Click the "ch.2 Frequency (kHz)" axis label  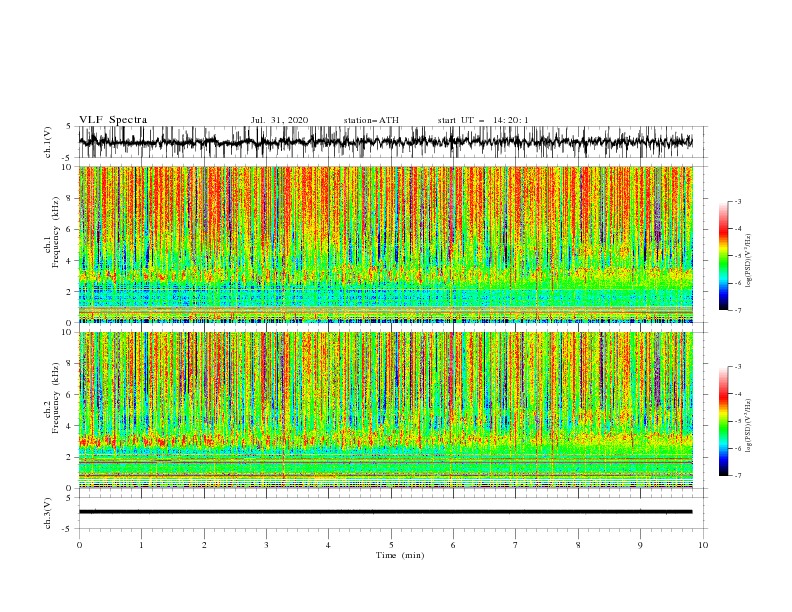pyautogui.click(x=53, y=397)
